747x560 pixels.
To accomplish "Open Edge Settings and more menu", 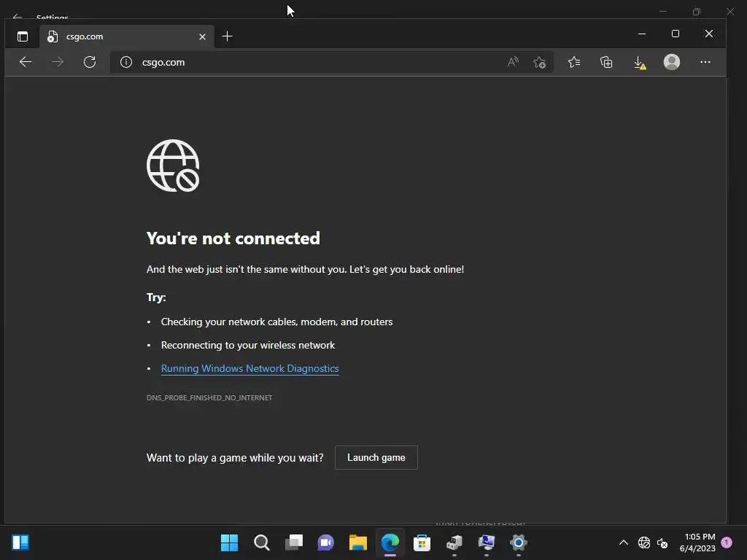I will coord(705,62).
